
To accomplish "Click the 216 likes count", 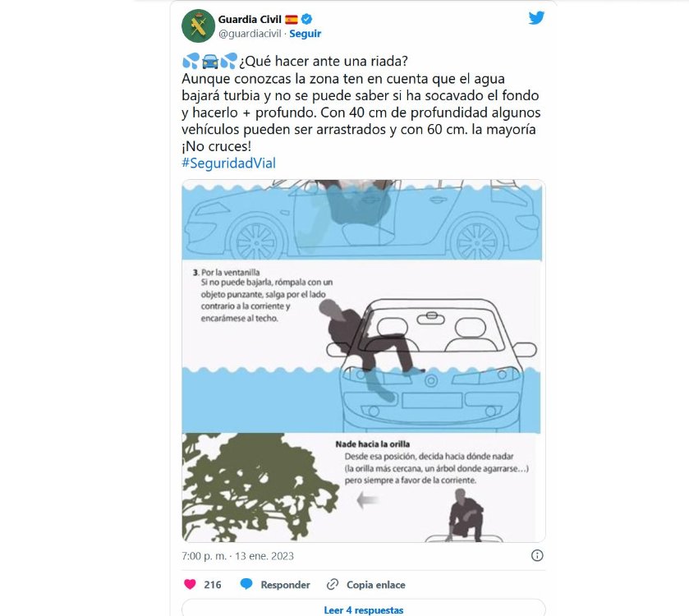I will tap(212, 585).
